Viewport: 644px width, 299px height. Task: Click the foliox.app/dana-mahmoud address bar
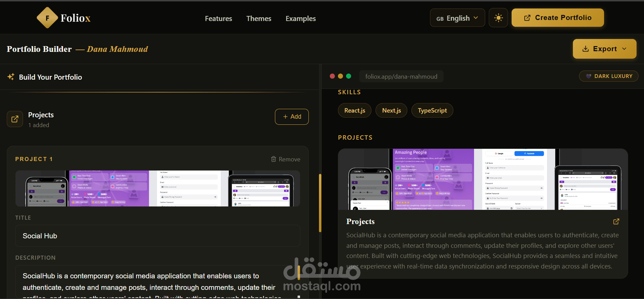pyautogui.click(x=401, y=77)
